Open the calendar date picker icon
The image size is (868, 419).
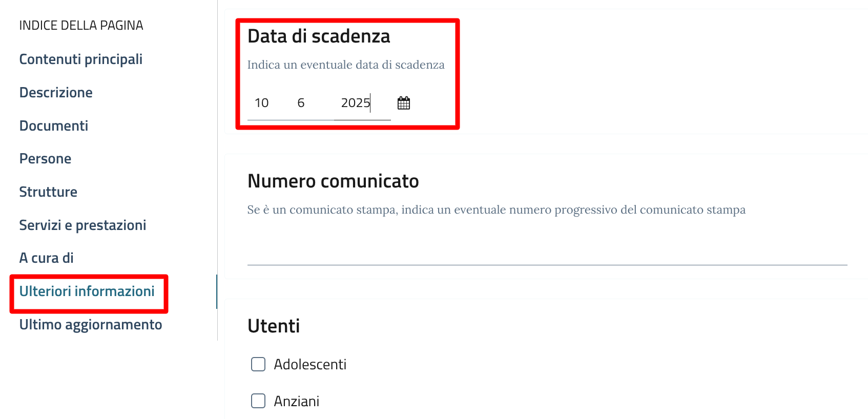pyautogui.click(x=404, y=103)
